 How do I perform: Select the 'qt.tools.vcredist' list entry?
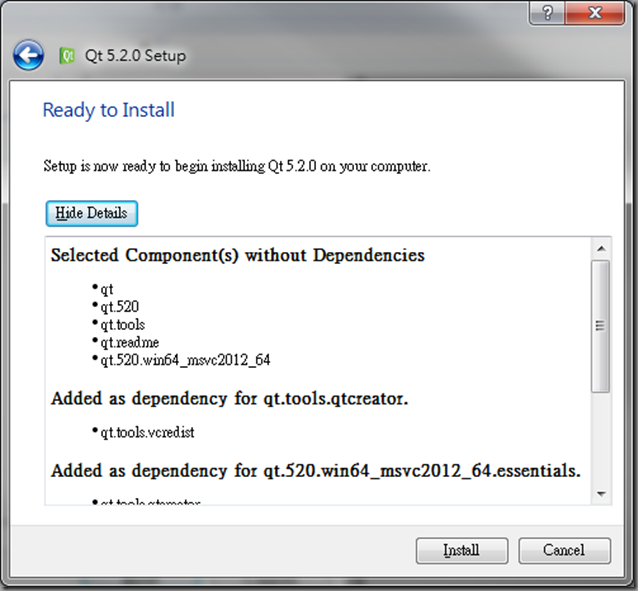[147, 432]
